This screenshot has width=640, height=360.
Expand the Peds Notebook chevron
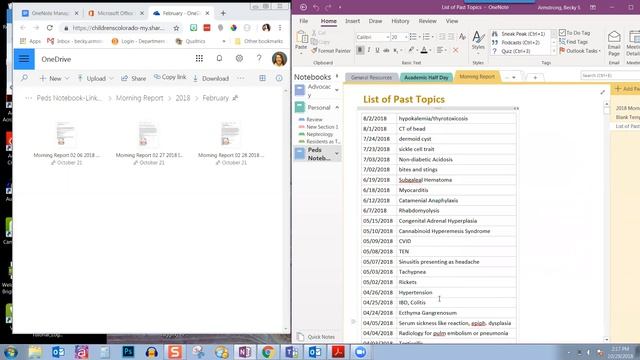(337, 153)
